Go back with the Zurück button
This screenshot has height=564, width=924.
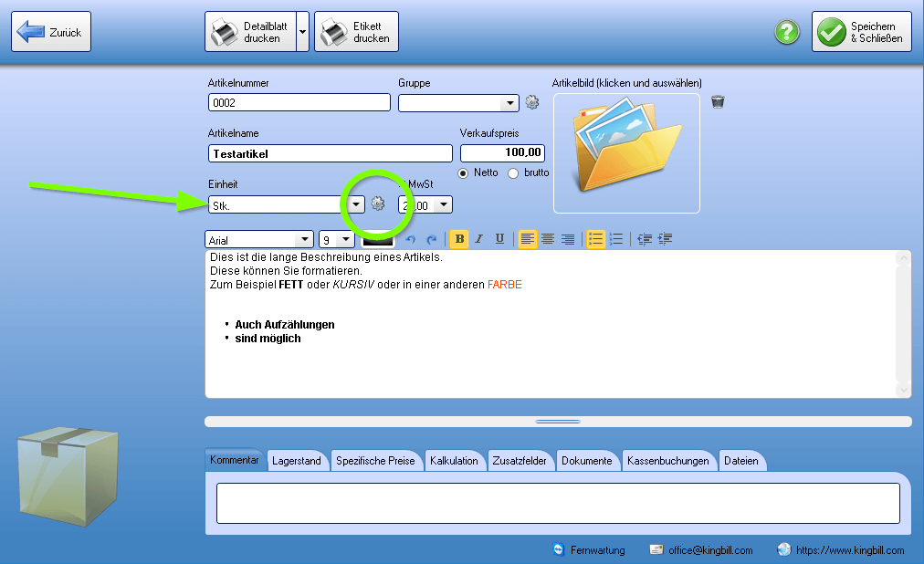(x=51, y=32)
